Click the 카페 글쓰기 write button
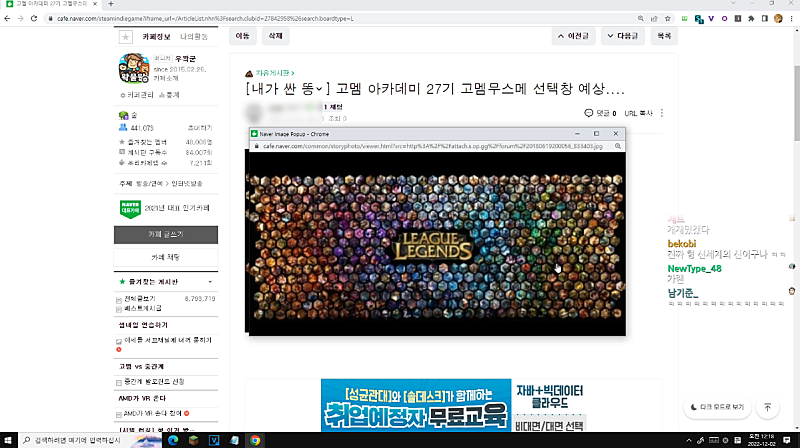Image resolution: width=800 pixels, height=448 pixels. (166, 234)
